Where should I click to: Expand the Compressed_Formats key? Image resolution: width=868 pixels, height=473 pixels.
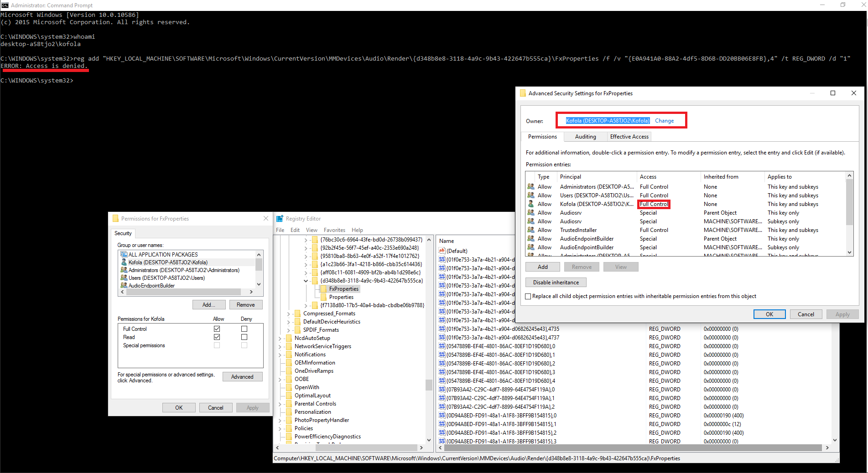pyautogui.click(x=289, y=314)
